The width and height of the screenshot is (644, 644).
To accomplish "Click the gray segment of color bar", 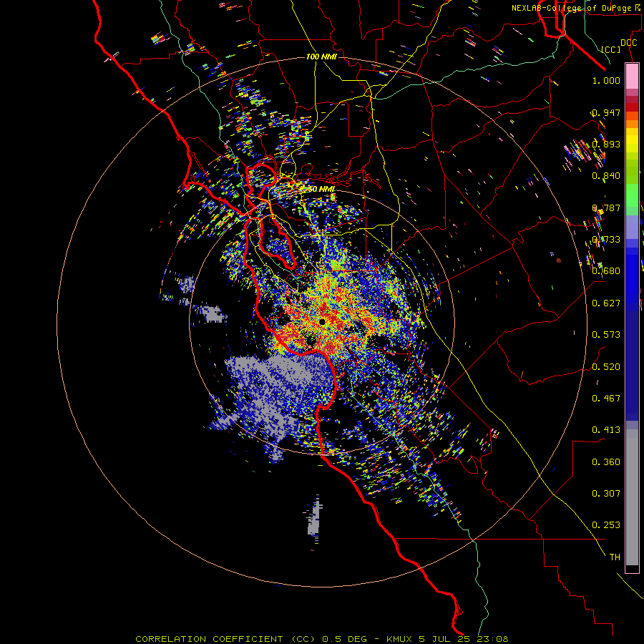I will (632, 497).
